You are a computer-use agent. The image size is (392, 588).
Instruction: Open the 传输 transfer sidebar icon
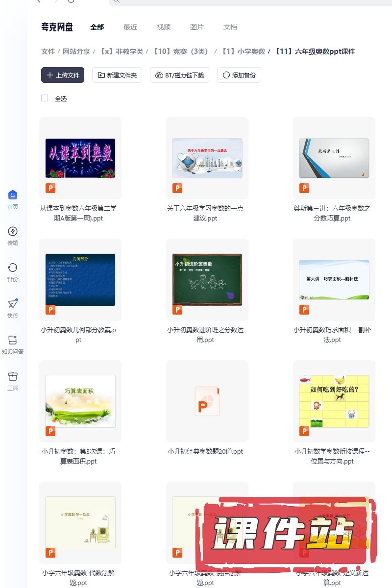13,232
